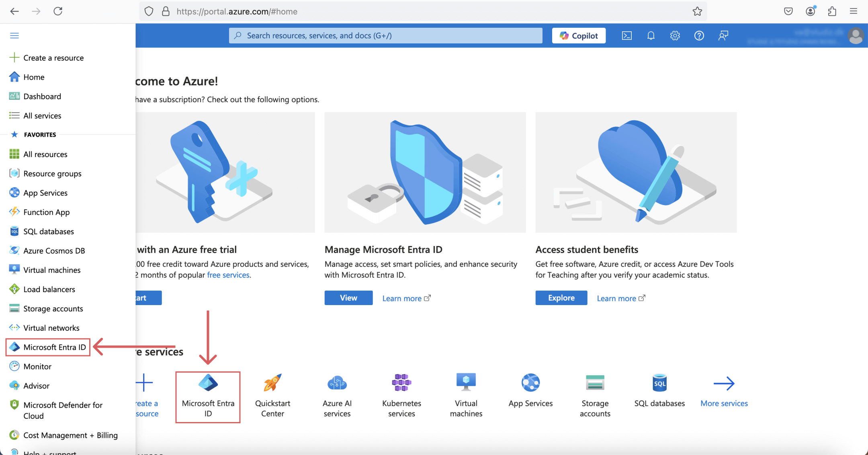Viewport: 868px width, 455px height.
Task: Open Help question mark icon
Action: click(x=699, y=36)
